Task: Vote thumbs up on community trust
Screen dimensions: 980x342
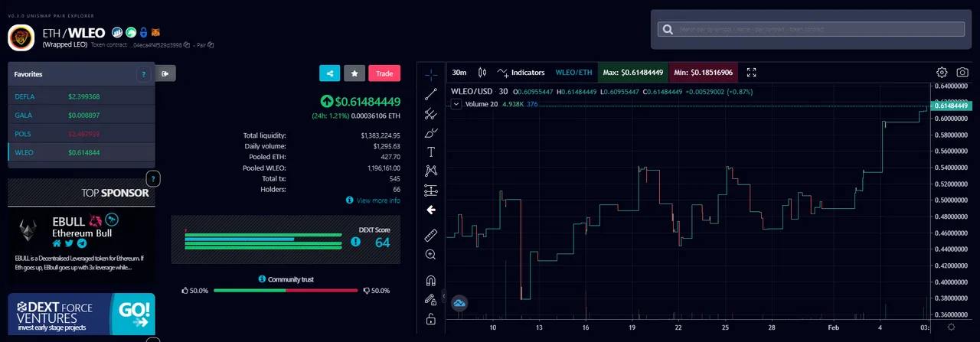Action: (185, 291)
